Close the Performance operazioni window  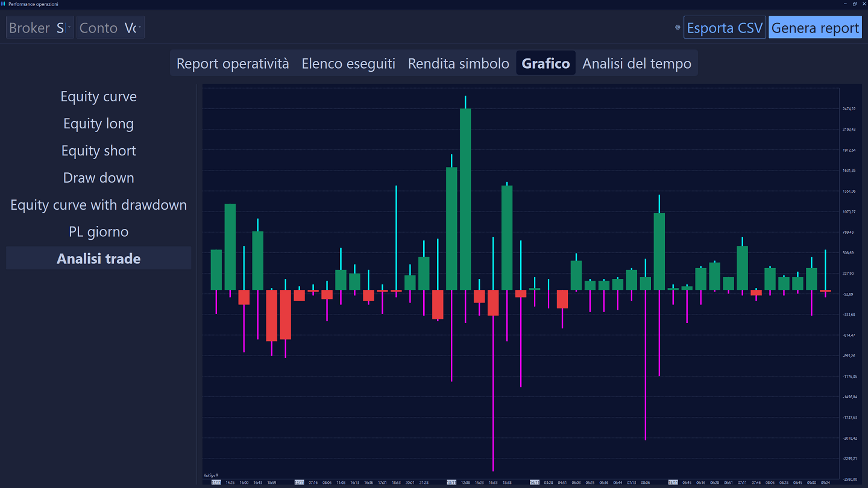[x=863, y=4]
